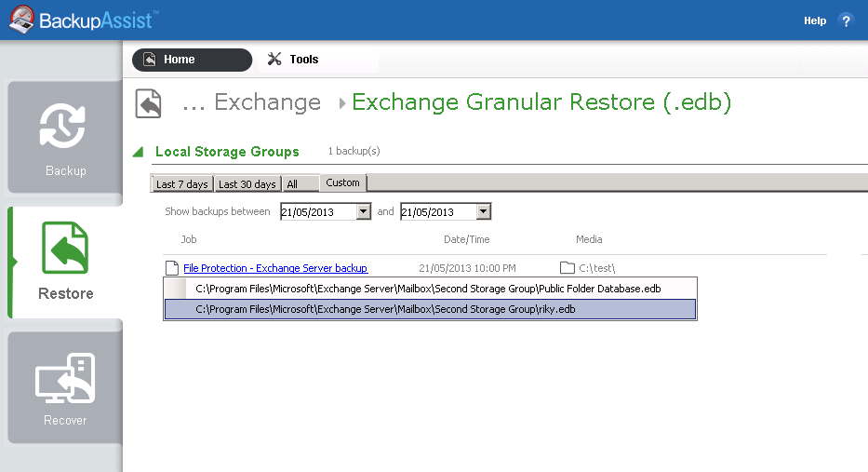Click the C:\test\ media path
This screenshot has width=868, height=472.
coord(596,268)
